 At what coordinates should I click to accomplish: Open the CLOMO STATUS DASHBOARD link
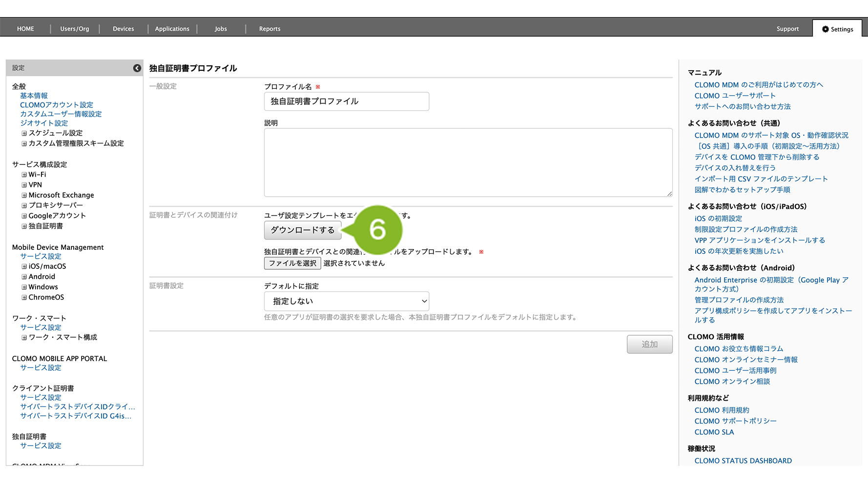(x=743, y=461)
